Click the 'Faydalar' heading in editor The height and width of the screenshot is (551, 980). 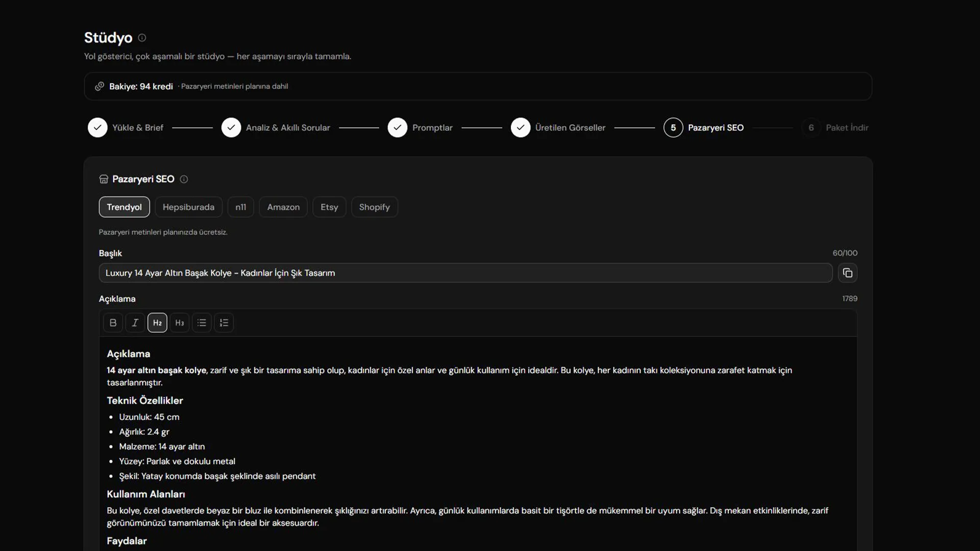pyautogui.click(x=127, y=541)
